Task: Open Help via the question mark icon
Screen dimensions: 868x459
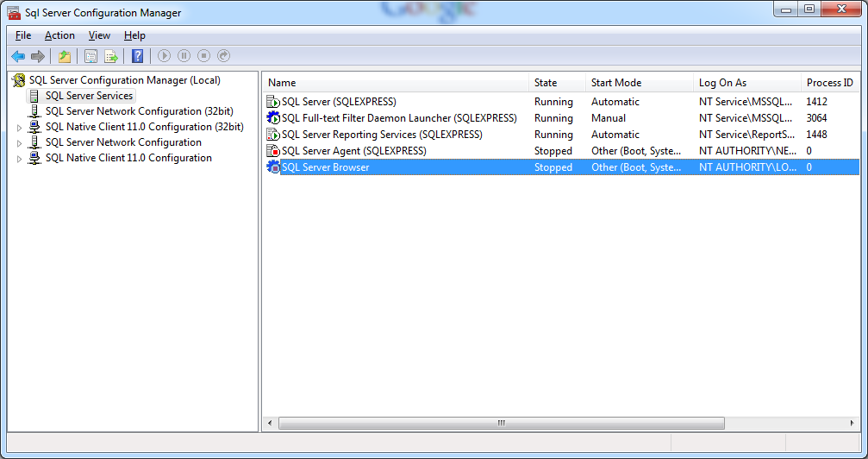Action: [137, 56]
